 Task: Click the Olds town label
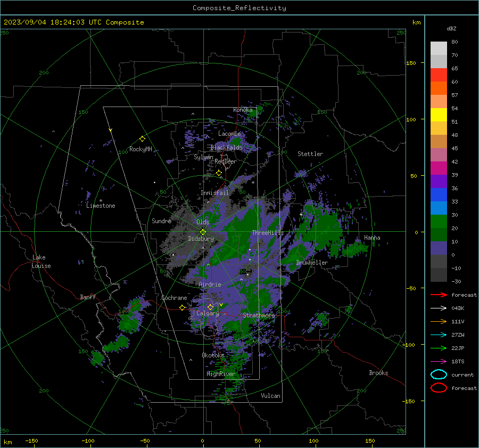pos(203,222)
